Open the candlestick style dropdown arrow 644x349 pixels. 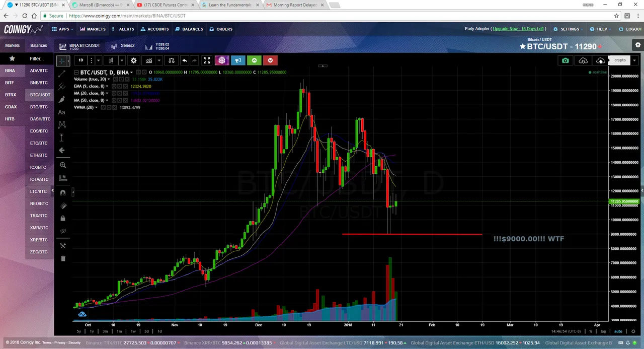click(x=121, y=60)
